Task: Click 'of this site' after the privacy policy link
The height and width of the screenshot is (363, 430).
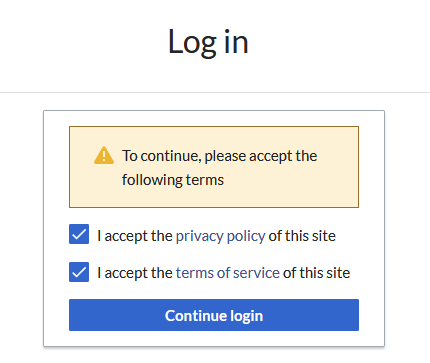Action: [302, 236]
